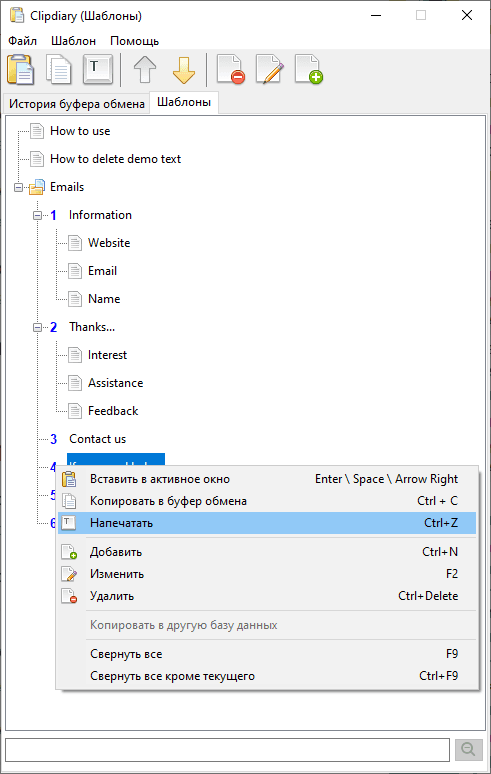This screenshot has width=491, height=774.
Task: Click the icon beside Копировать в буфер обмена
Action: point(69,501)
